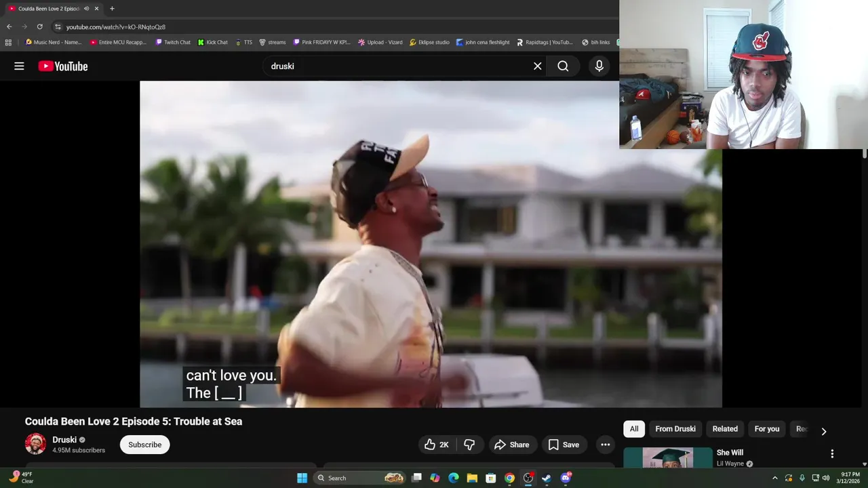Select the All filter chip

[634, 428]
